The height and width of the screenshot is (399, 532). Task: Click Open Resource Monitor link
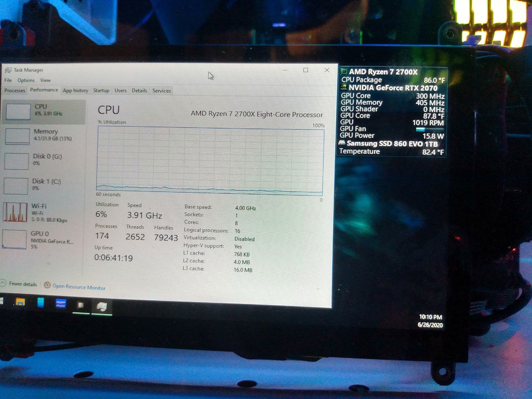[79, 287]
